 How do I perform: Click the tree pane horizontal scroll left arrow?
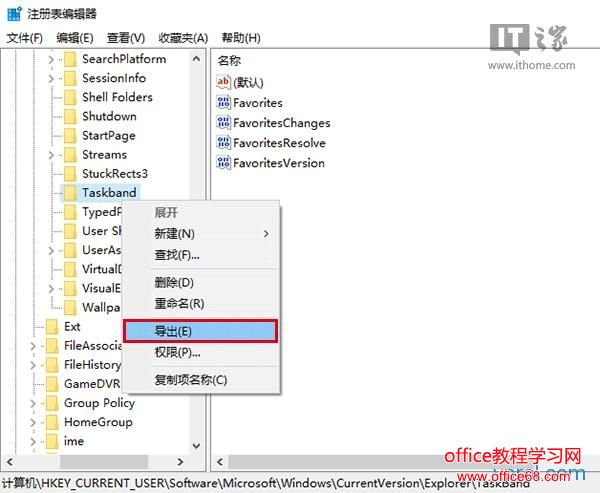10,462
